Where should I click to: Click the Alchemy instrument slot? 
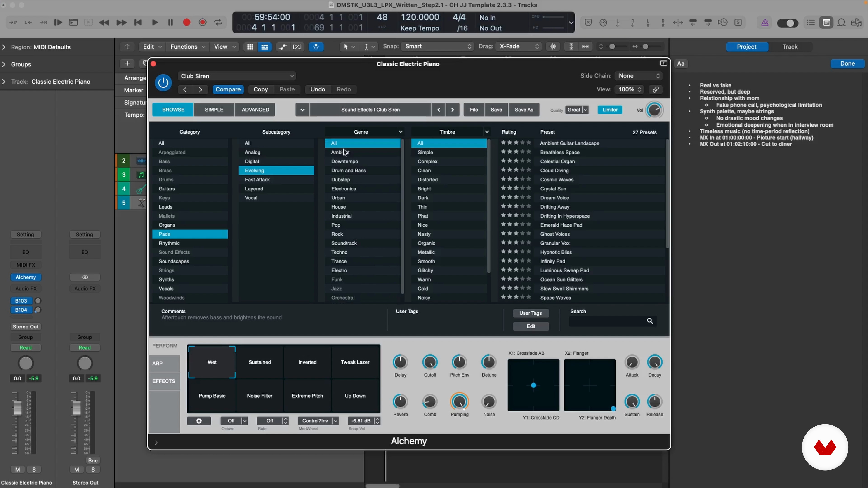click(26, 277)
